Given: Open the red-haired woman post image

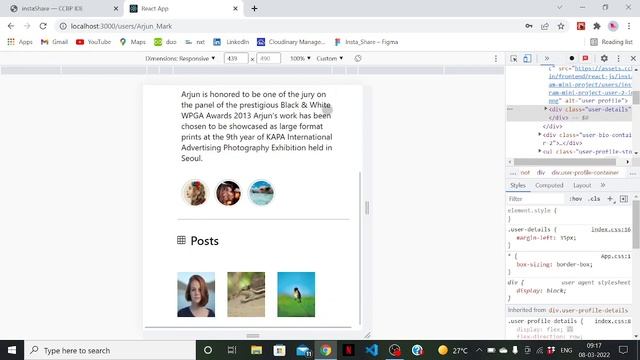Looking at the screenshot, I should [196, 294].
